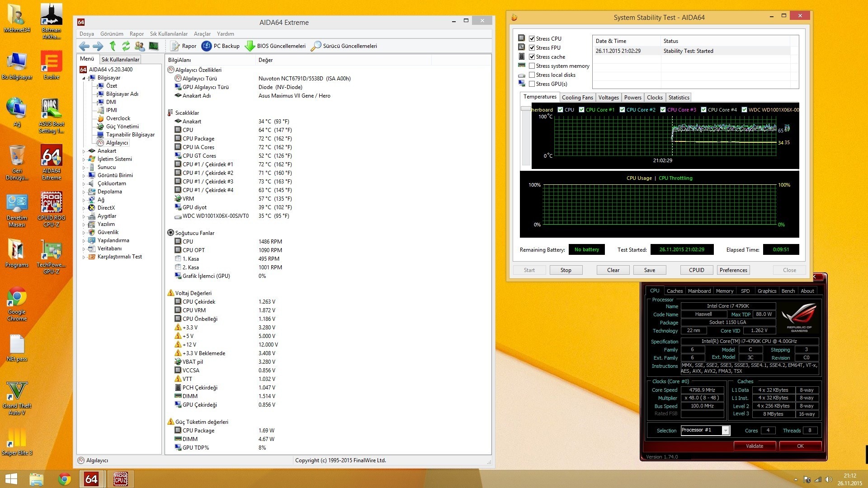Open Sürücü Güncellemeleri from the toolbar
The height and width of the screenshot is (488, 868).
(x=344, y=46)
